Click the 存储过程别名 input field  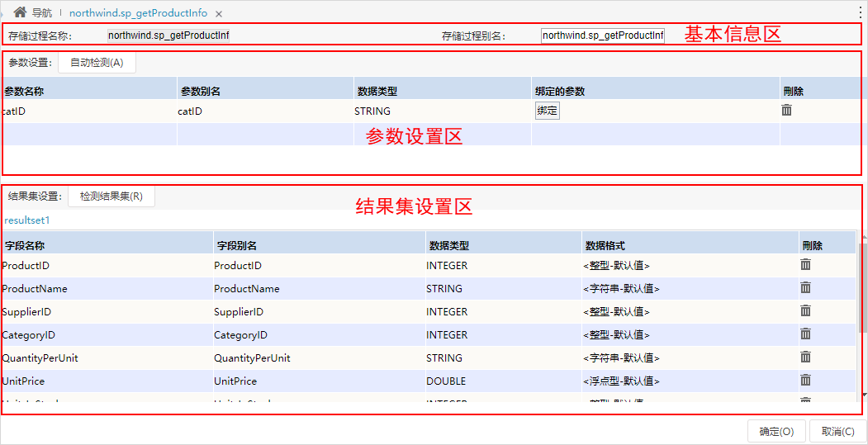603,36
